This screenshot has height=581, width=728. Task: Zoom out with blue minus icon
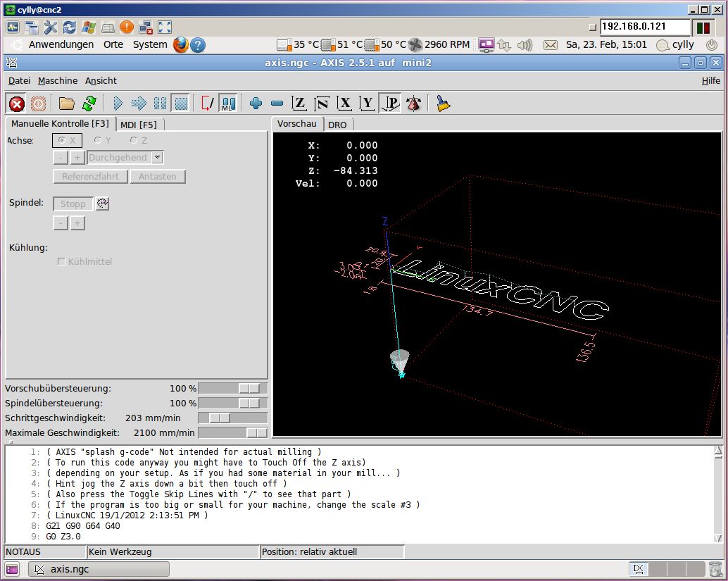click(277, 103)
